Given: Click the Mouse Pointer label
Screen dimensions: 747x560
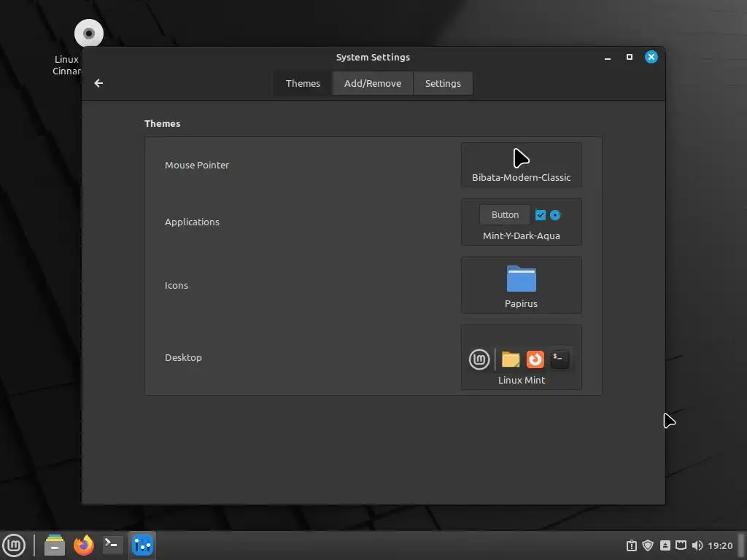Looking at the screenshot, I should [197, 165].
